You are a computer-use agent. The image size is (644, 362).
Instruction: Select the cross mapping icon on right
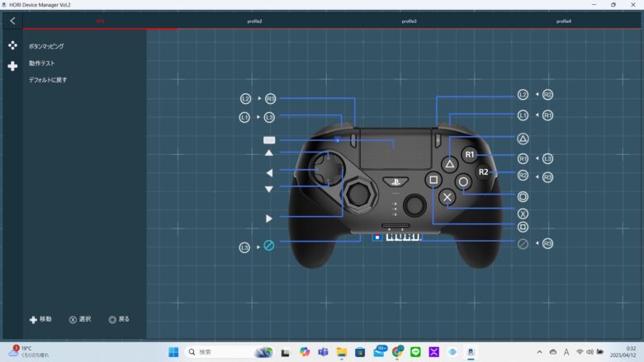[x=523, y=214]
